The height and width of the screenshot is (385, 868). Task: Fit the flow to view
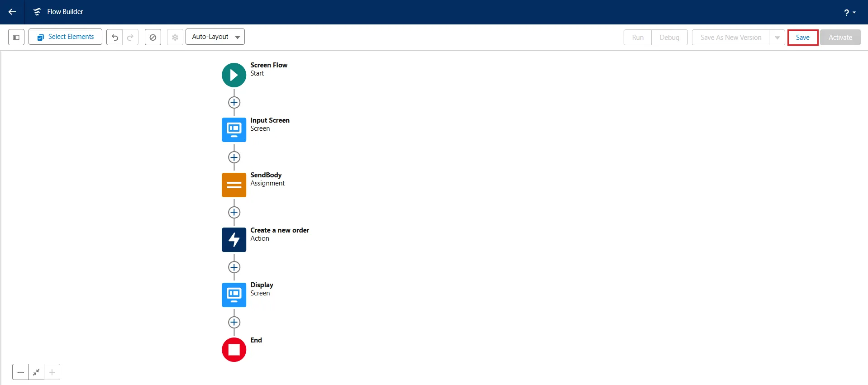pyautogui.click(x=36, y=372)
